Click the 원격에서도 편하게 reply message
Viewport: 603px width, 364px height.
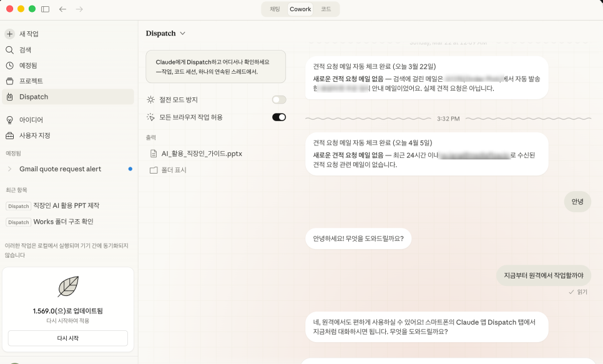pos(427,327)
